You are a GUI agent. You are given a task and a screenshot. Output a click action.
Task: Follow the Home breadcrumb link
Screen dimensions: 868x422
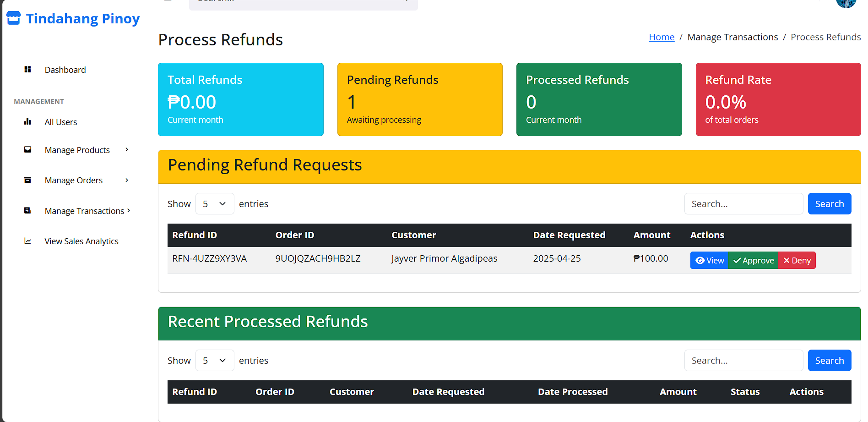coord(662,37)
